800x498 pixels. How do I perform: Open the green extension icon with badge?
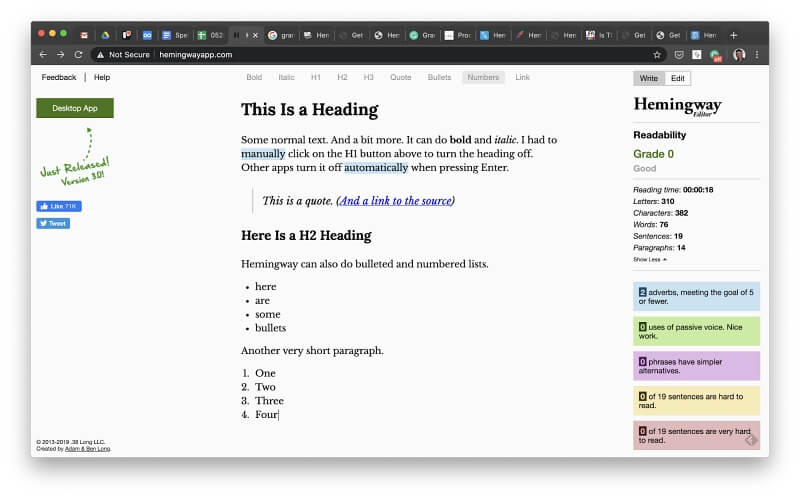(x=716, y=55)
